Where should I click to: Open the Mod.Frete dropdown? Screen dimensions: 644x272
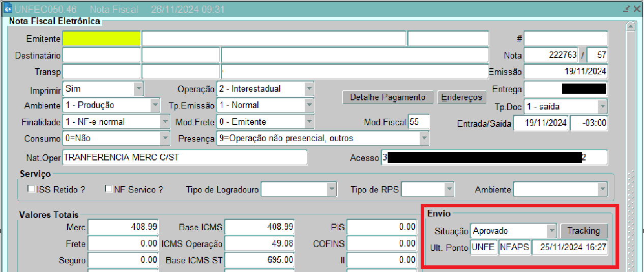(x=309, y=122)
